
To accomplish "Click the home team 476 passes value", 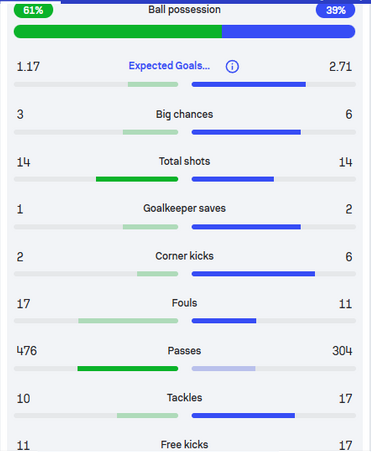I will [27, 351].
